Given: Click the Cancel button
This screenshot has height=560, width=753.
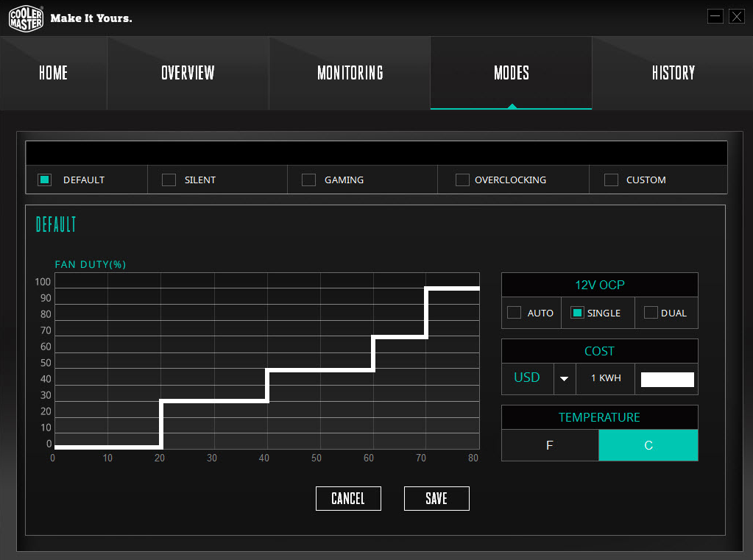Looking at the screenshot, I should 348,498.
